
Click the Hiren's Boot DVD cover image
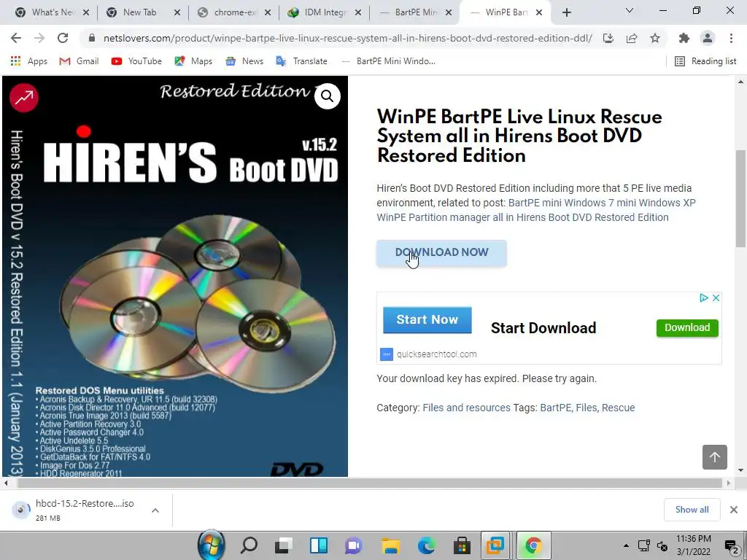tap(175, 276)
